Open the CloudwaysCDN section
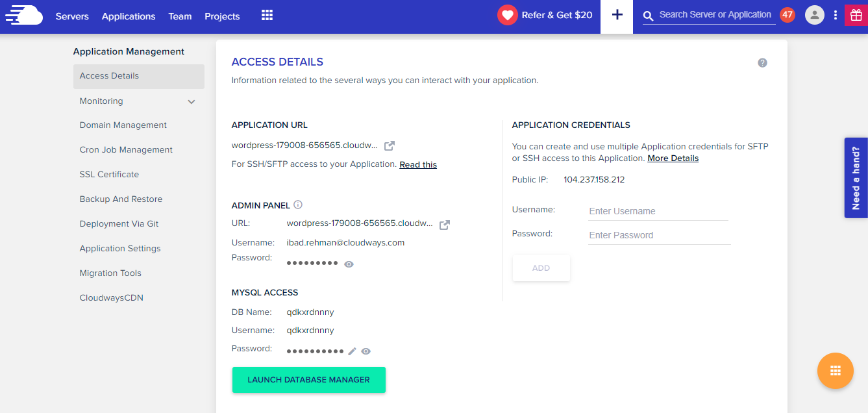The height and width of the screenshot is (413, 868). pyautogui.click(x=112, y=298)
